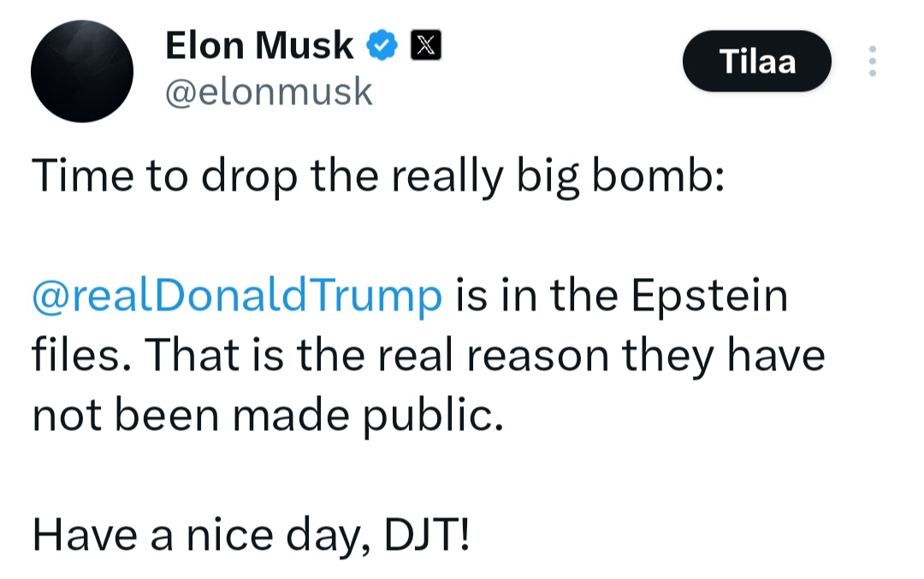Viewport: 924px width, 579px height.
Task: Click the word 'public.' in the tweet
Action: (x=433, y=416)
